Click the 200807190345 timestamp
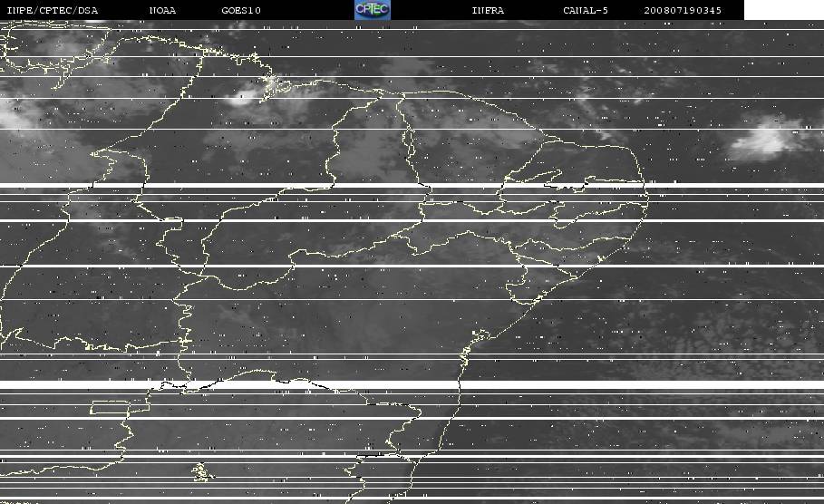Screen dimensions: 824x504 683,11
